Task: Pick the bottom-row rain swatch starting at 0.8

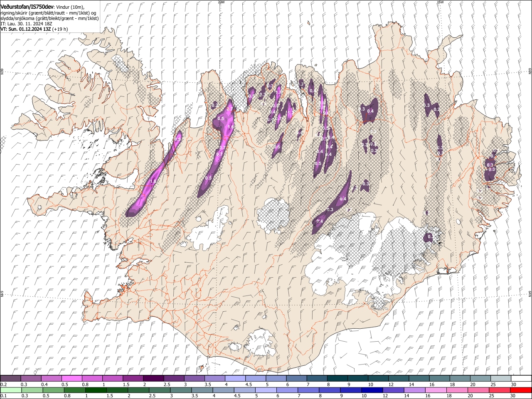Action: [74, 390]
